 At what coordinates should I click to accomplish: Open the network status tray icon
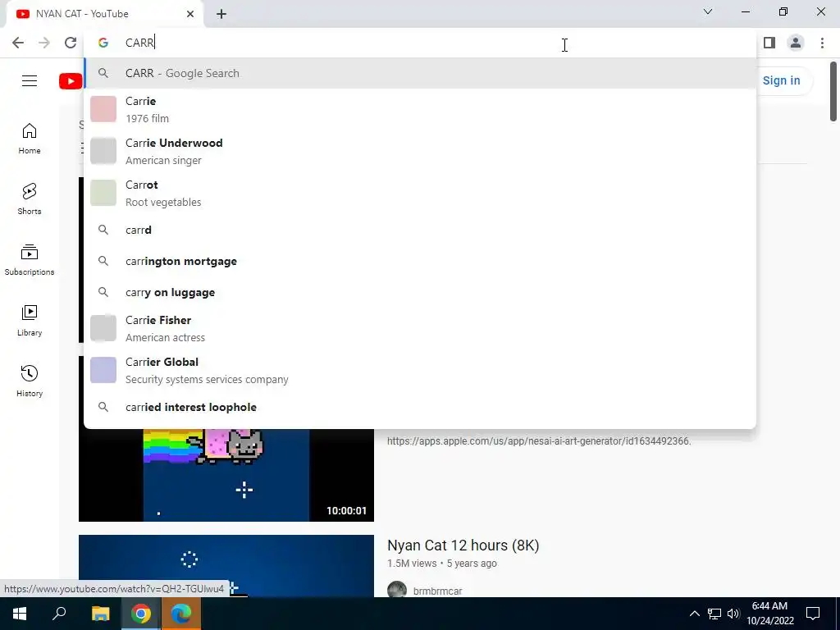click(714, 614)
